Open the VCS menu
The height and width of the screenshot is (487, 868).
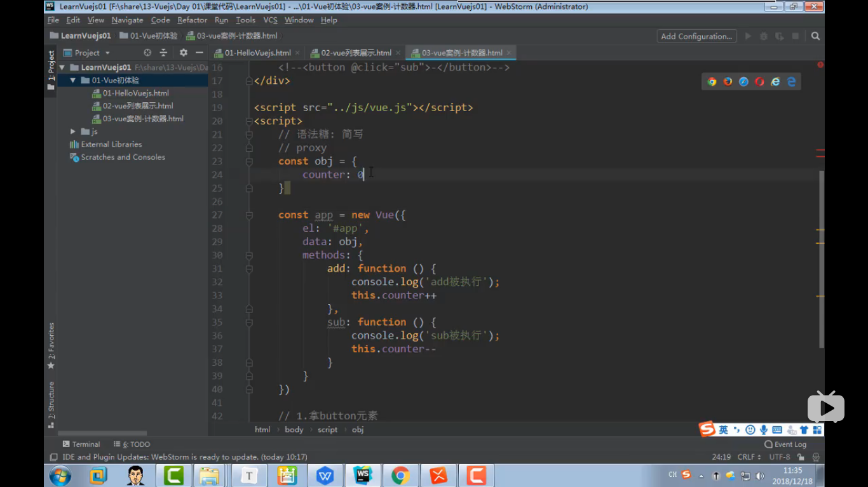tap(271, 20)
